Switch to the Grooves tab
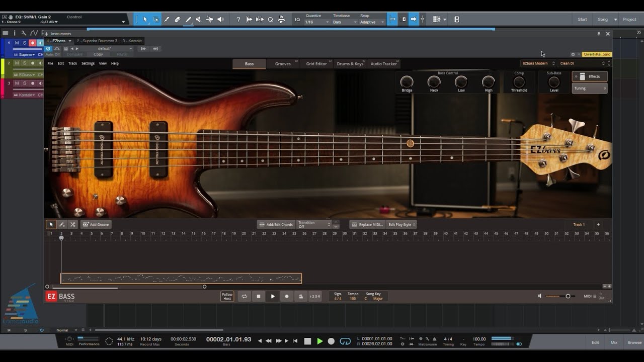The image size is (644, 362). click(x=283, y=64)
